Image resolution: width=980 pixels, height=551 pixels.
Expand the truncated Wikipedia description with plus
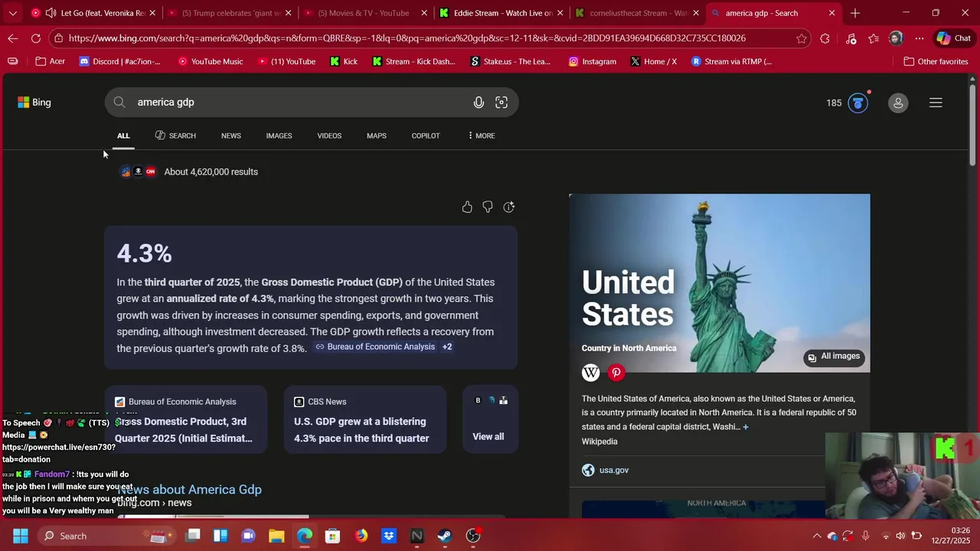[x=746, y=427]
